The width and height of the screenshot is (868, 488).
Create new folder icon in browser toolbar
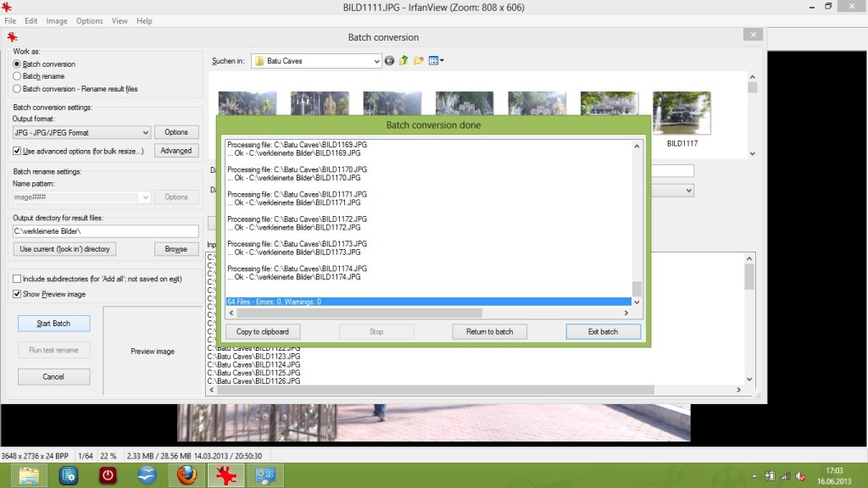tap(419, 61)
